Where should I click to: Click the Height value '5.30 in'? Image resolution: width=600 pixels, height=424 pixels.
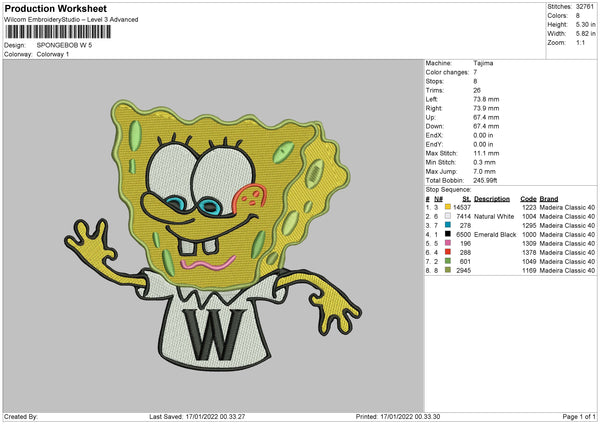[585, 24]
